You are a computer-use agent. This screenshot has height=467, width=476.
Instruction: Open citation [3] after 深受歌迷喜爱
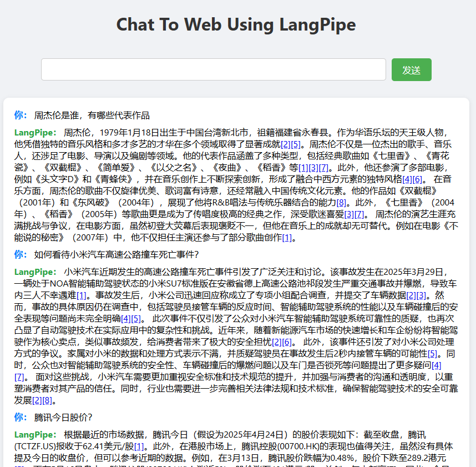pos(349,214)
